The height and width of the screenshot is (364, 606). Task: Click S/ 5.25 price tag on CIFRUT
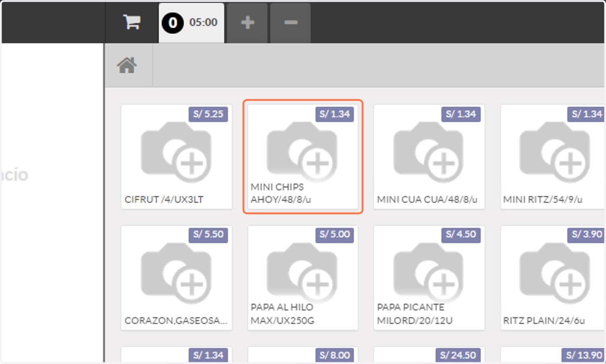[209, 114]
